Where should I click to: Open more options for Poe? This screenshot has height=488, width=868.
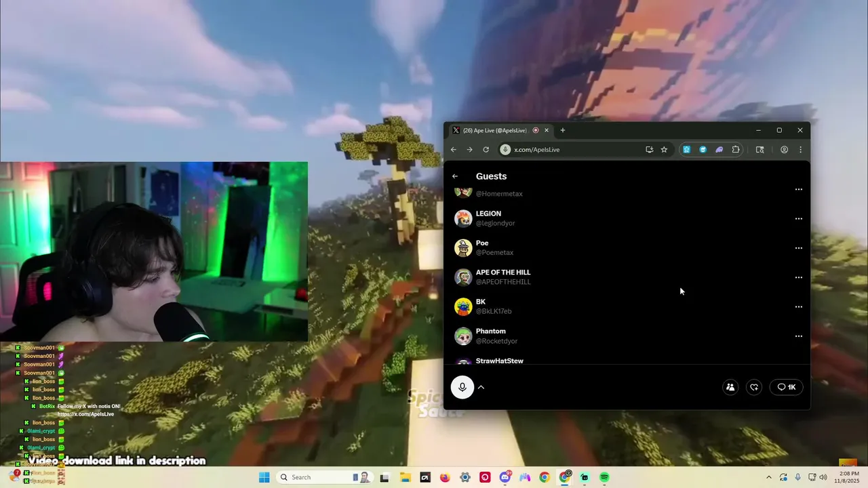(x=798, y=248)
